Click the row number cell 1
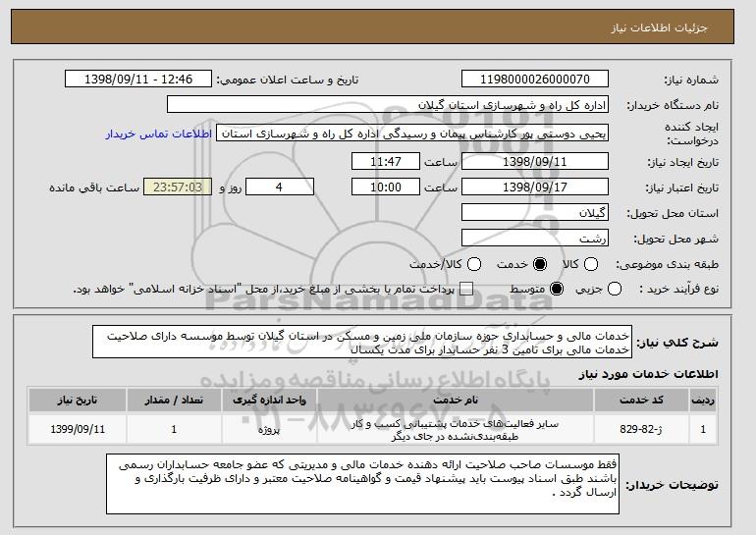Screen dimensions: 756x535 703,429
